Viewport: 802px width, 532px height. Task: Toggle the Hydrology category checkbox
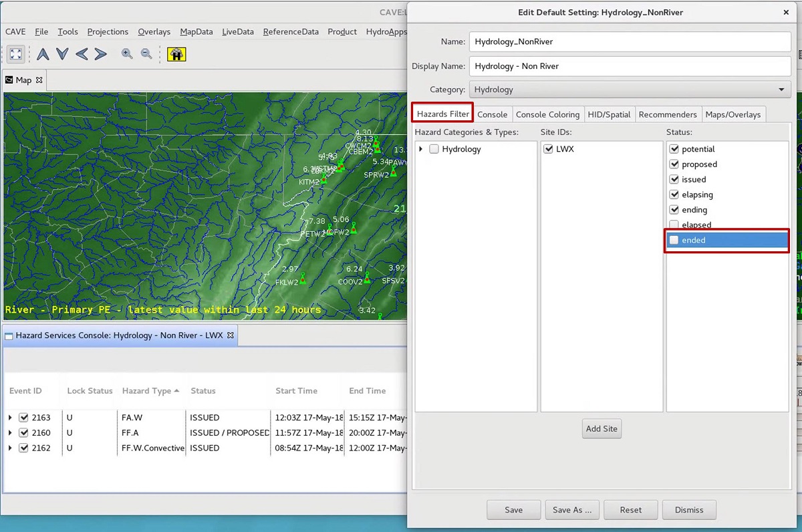click(x=434, y=149)
